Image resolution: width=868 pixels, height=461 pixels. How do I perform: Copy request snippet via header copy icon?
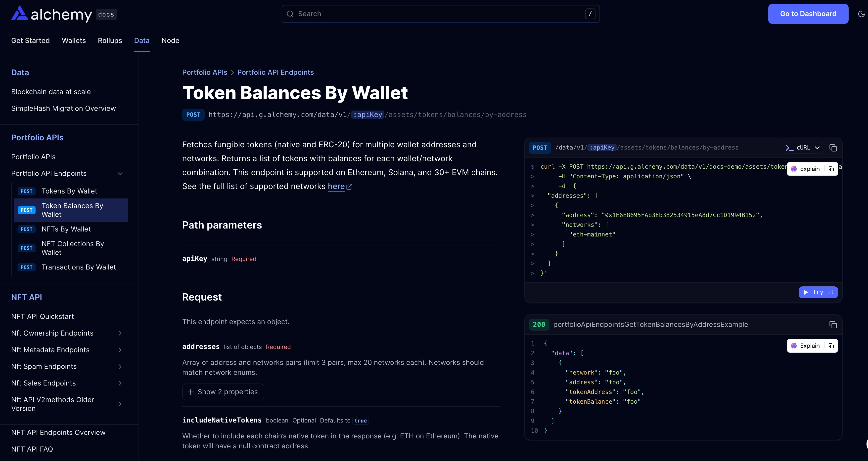(833, 148)
